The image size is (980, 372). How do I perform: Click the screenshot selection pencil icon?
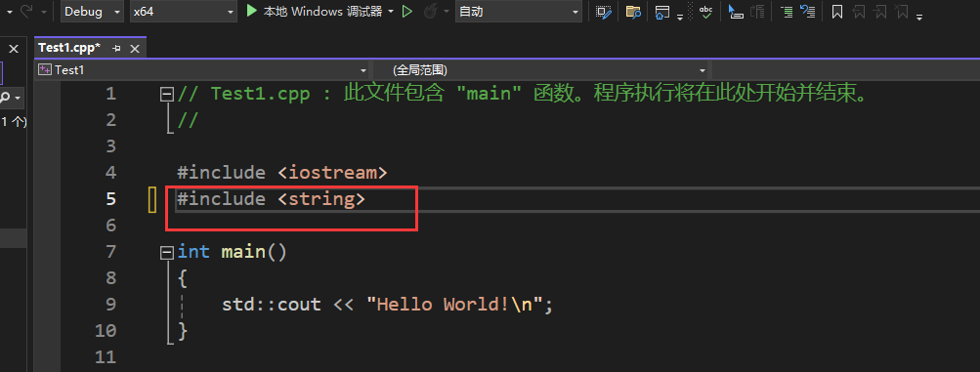(x=603, y=12)
